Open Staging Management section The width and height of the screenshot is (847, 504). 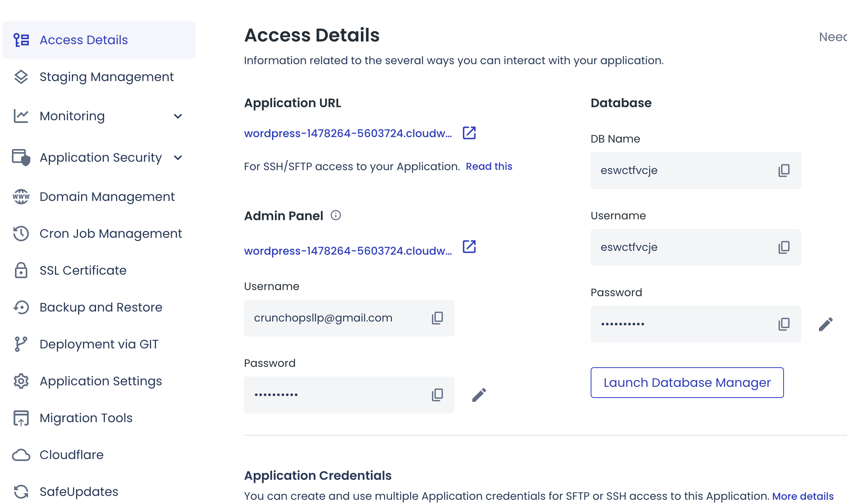tap(106, 77)
